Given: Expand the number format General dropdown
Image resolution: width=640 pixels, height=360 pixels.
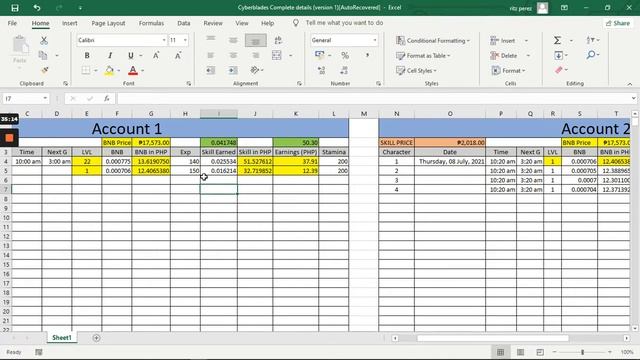Looking at the screenshot, I should pyautogui.click(x=374, y=40).
